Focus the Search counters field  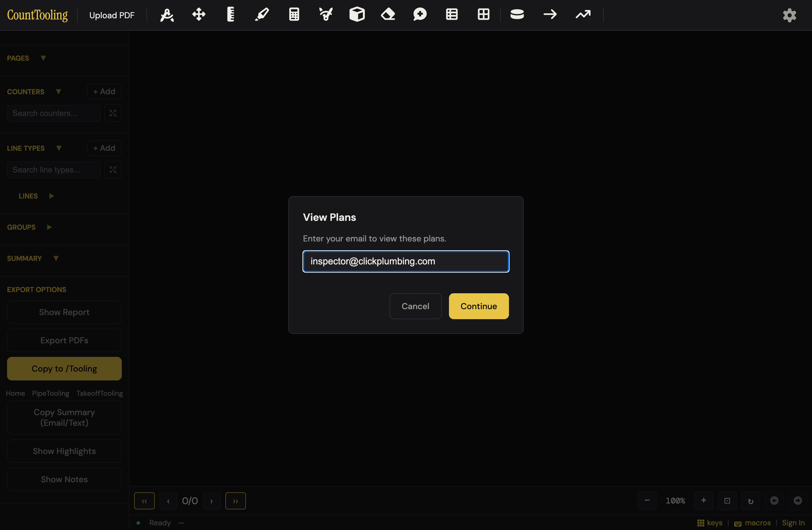coord(54,113)
